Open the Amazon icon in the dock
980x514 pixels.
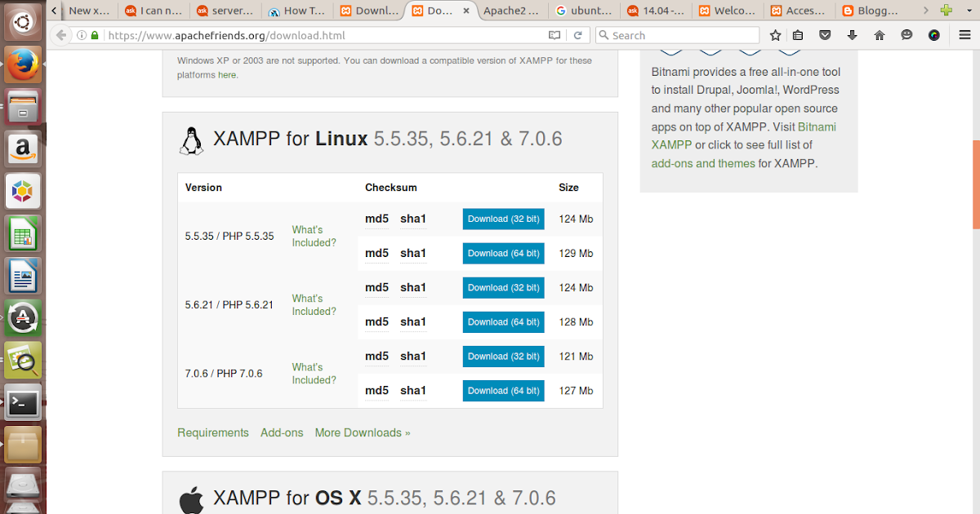(x=23, y=148)
